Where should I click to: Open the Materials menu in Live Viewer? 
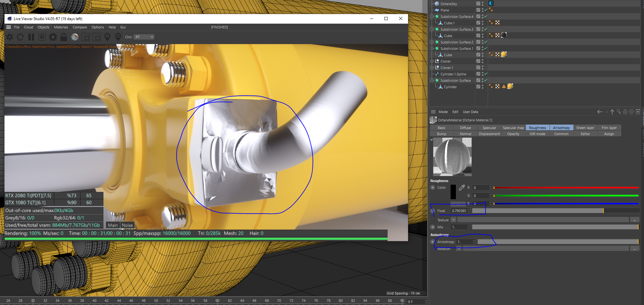pos(61,27)
